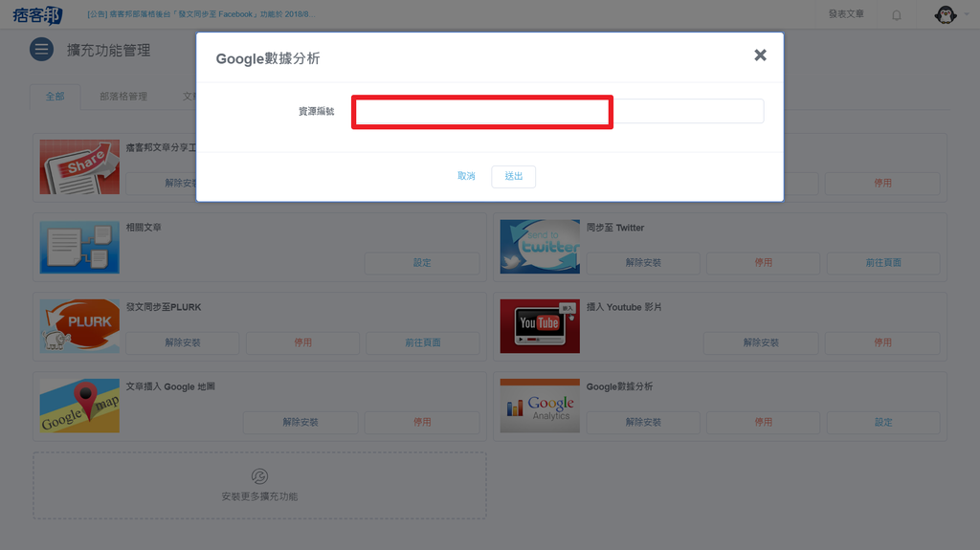Viewport: 980px width, 550px height.
Task: Click the YouTube plugin thumbnail
Action: (540, 325)
